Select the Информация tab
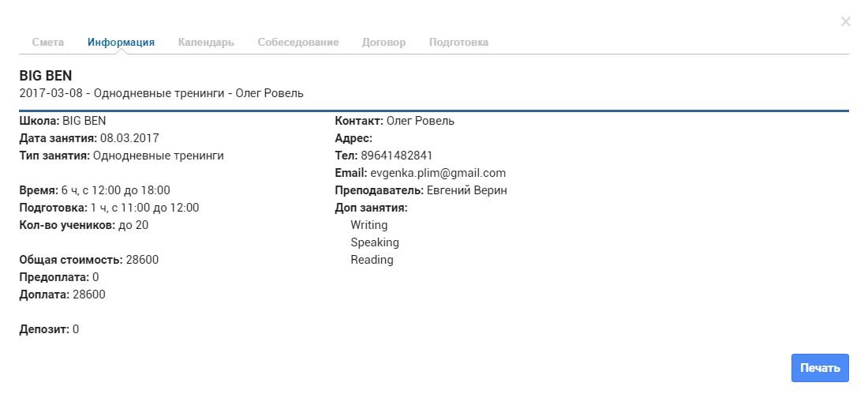The height and width of the screenshot is (409, 868). [121, 42]
